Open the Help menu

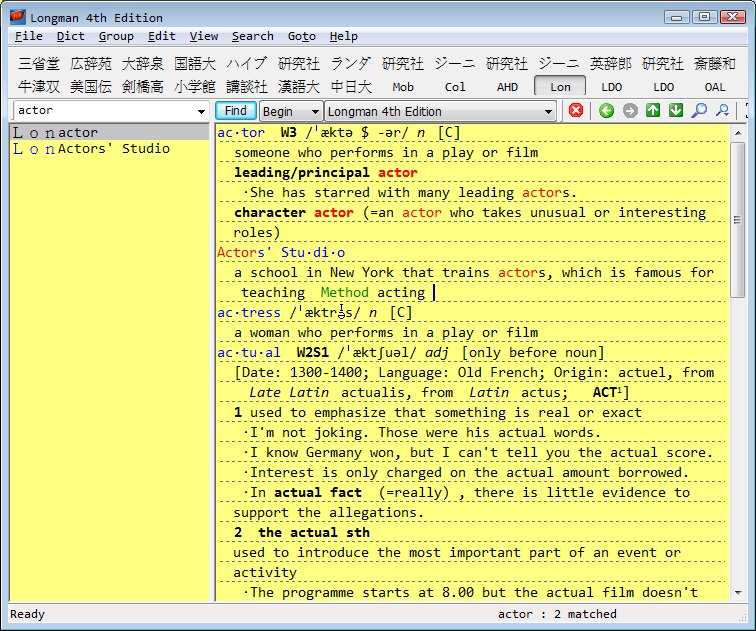(x=344, y=36)
